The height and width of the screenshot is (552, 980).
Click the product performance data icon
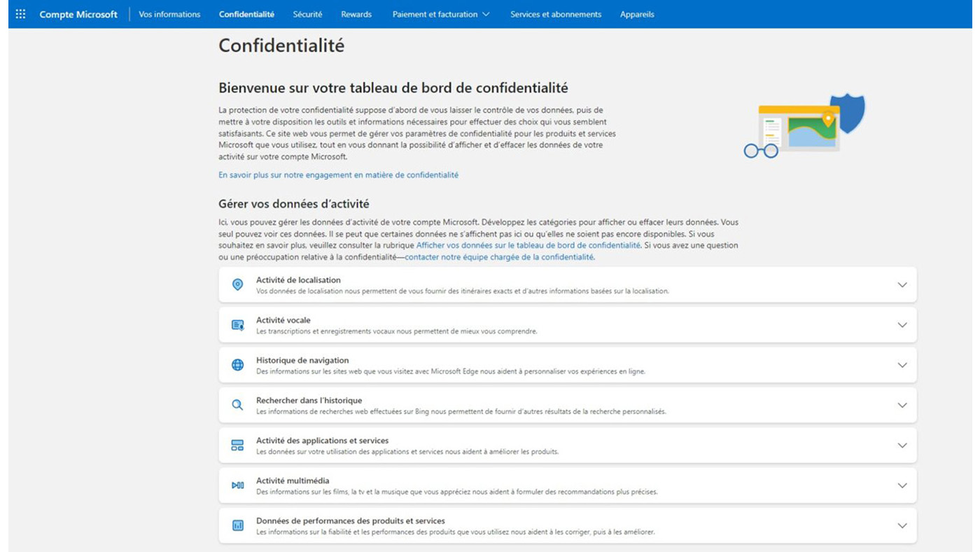(237, 525)
